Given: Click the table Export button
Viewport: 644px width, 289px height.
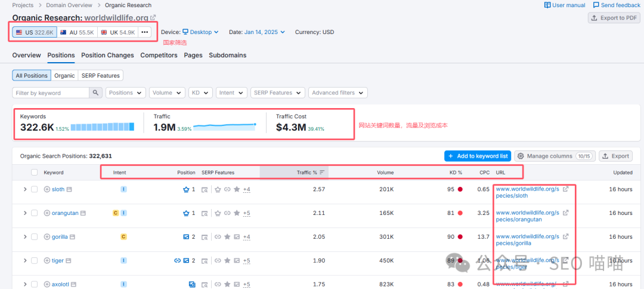Looking at the screenshot, I should coord(615,156).
